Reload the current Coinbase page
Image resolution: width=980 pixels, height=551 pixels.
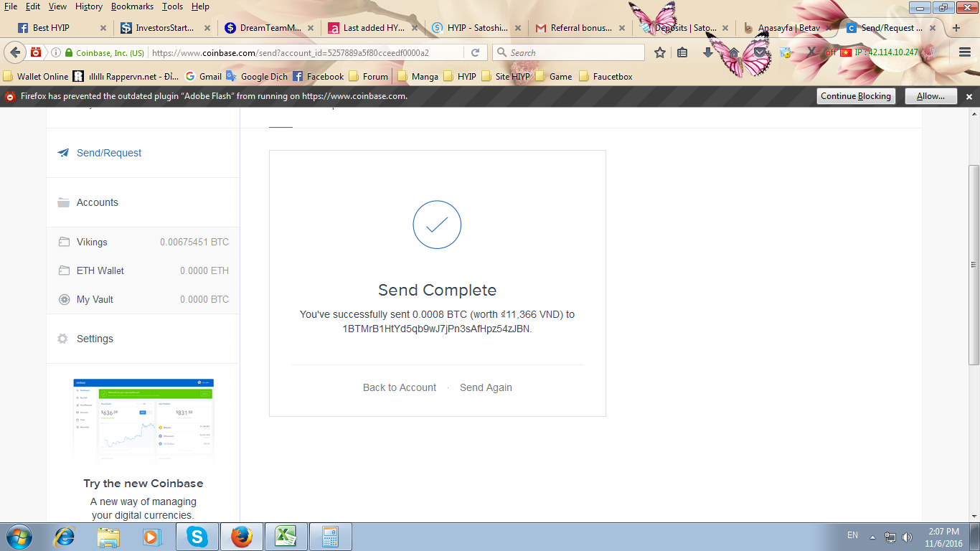click(475, 52)
